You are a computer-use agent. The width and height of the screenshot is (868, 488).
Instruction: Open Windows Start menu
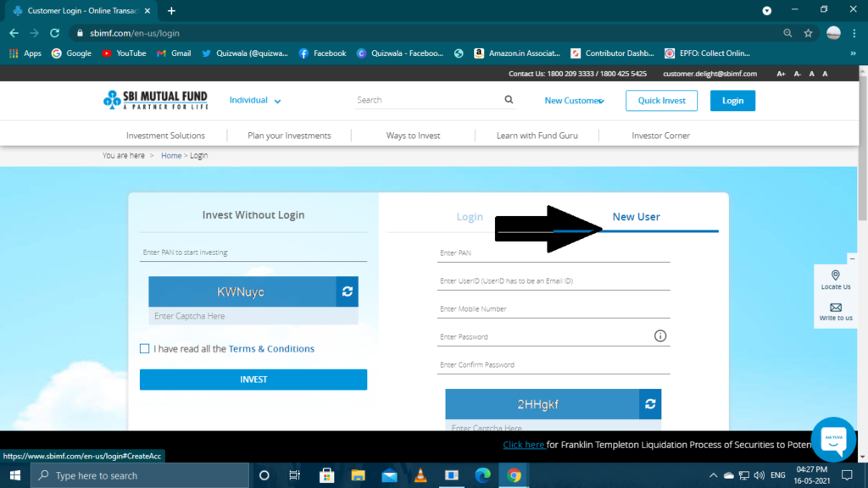[15, 475]
